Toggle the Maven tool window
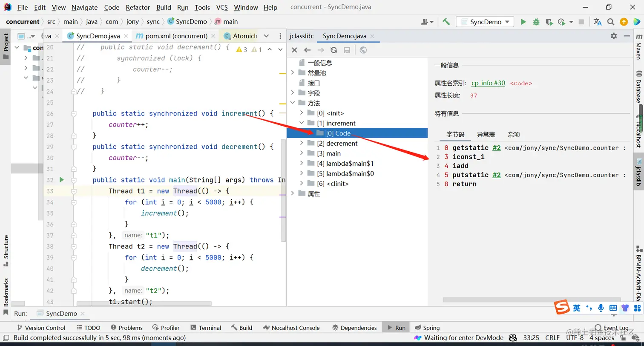This screenshot has height=346, width=644. coord(638,47)
